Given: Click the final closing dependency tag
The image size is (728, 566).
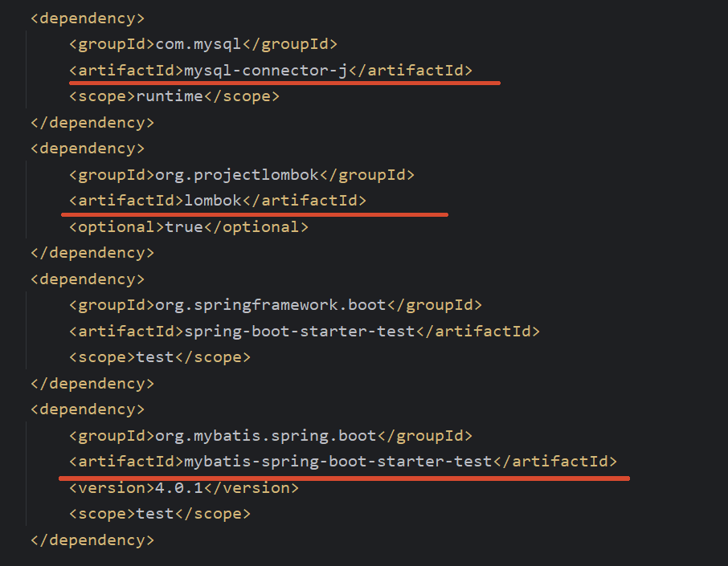Looking at the screenshot, I should (92, 540).
